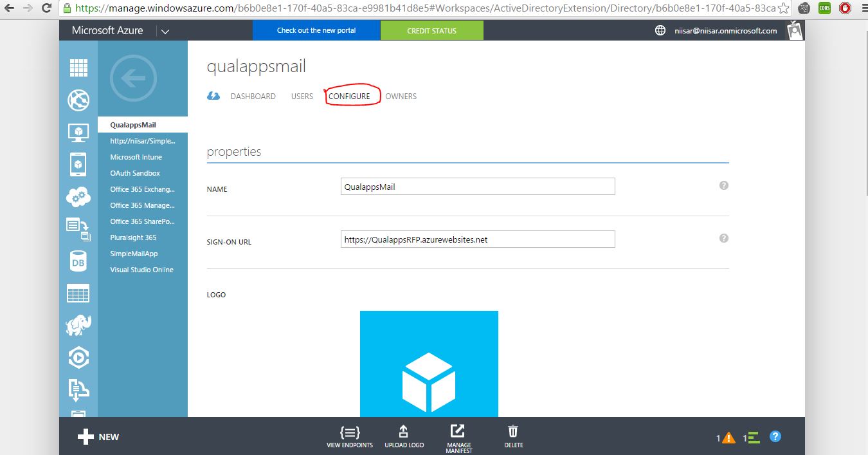This screenshot has width=868, height=455.
Task: Open the Batch Services documents icon in sidebar
Action: pos(78,229)
